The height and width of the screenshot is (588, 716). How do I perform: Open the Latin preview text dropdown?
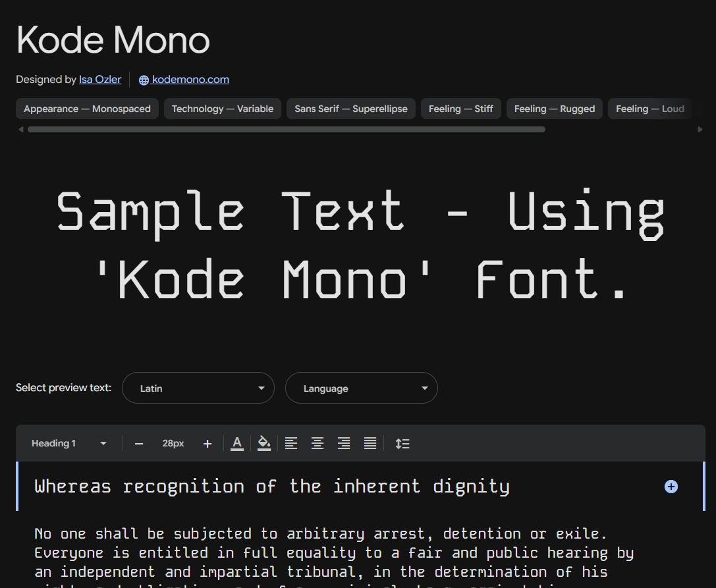198,388
